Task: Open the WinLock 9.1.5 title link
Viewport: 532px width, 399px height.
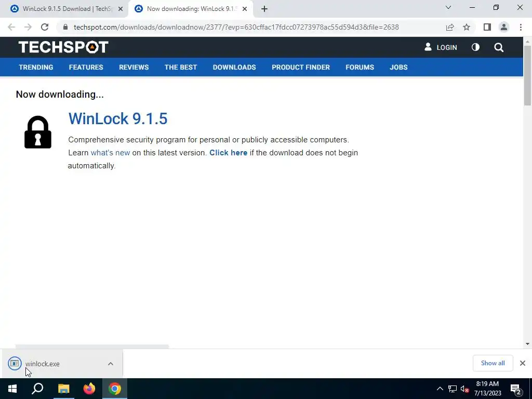Action: tap(118, 118)
